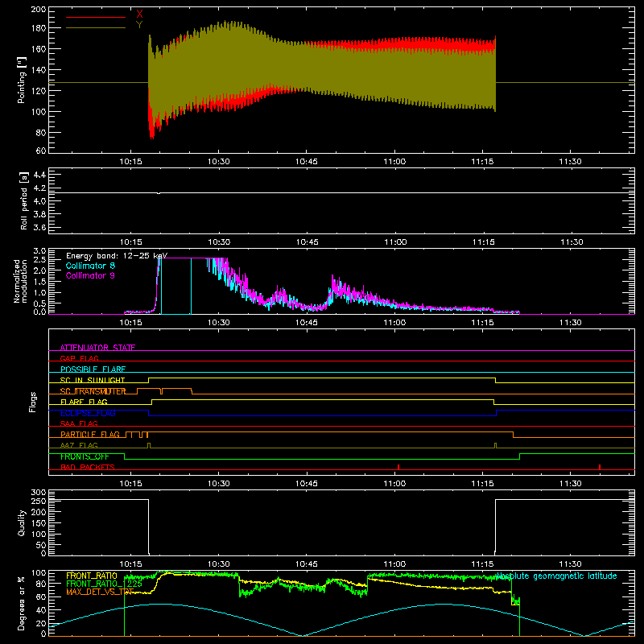
Task: Click the cyan "Collimator 8" legend entry
Action: [x=90, y=266]
